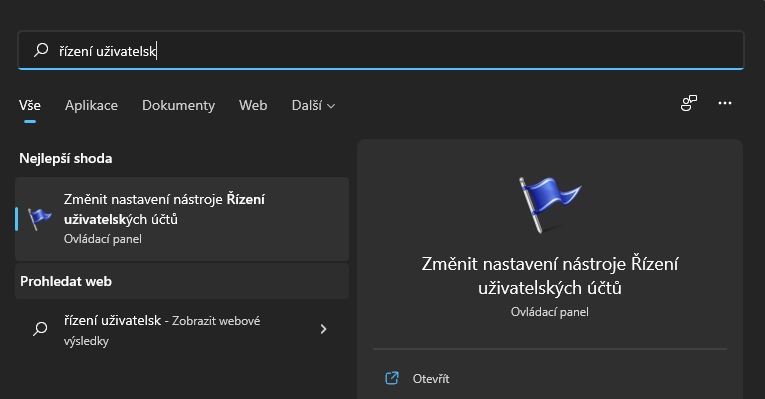Open the three-dots more options menu
The width and height of the screenshot is (765, 399).
coord(725,103)
